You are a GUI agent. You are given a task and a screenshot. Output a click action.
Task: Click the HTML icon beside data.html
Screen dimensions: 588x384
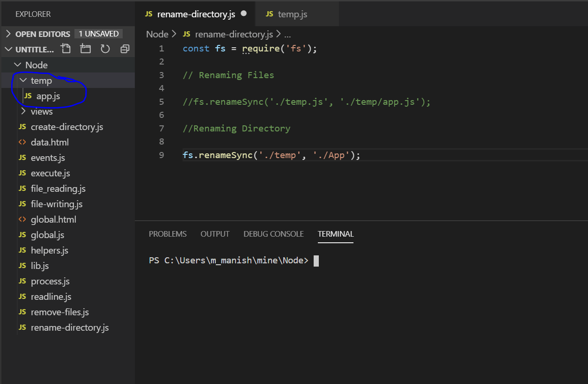[x=22, y=142]
